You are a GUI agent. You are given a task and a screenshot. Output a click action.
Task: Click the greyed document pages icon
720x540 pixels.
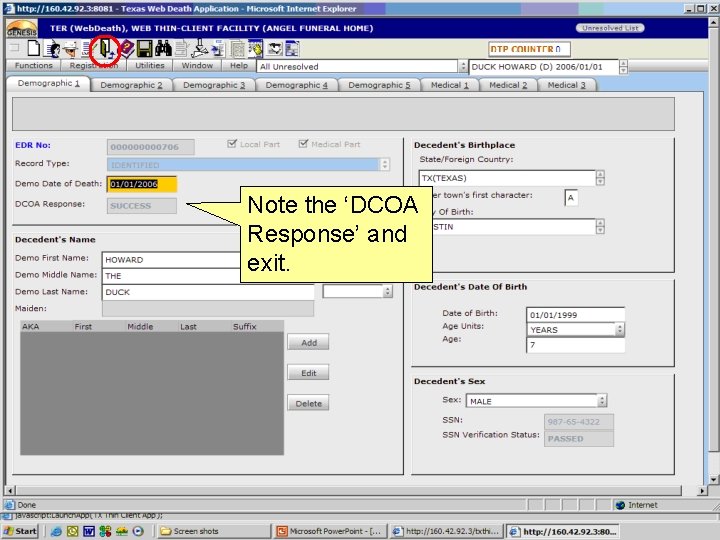click(x=181, y=49)
